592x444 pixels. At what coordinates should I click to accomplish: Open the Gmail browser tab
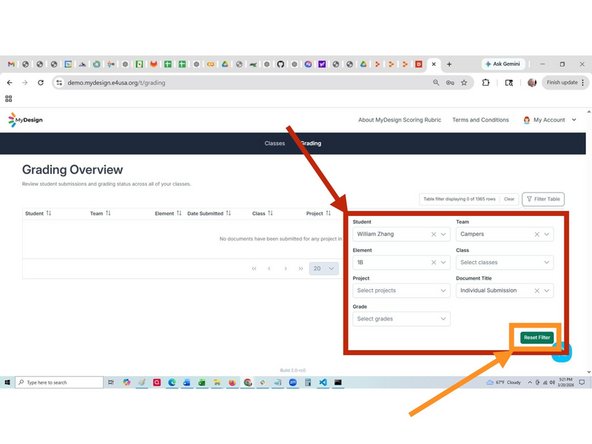pyautogui.click(x=11, y=64)
